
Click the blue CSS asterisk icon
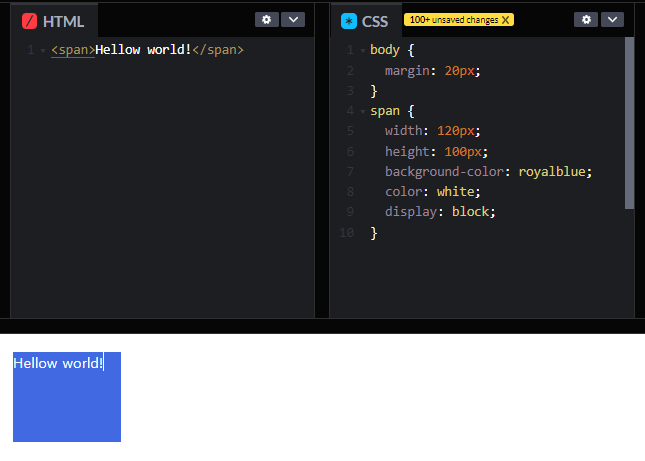pyautogui.click(x=349, y=21)
